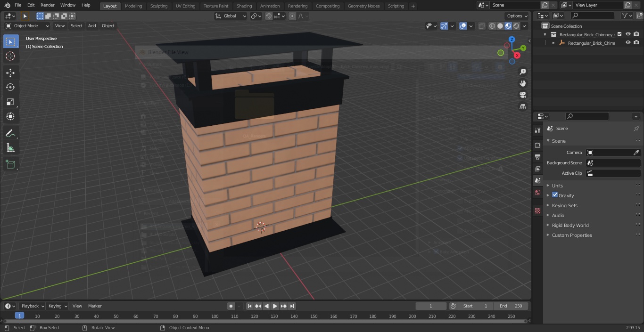Click the outliner search field

592,16
